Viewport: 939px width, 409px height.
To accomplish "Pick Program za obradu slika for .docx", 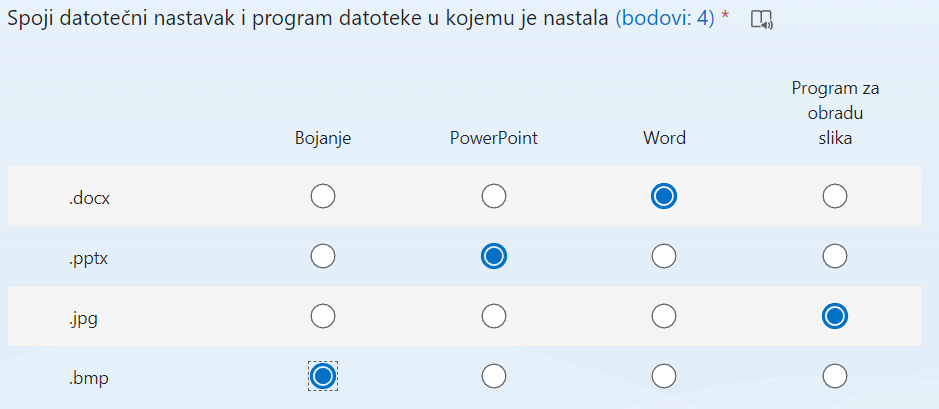I will (835, 196).
